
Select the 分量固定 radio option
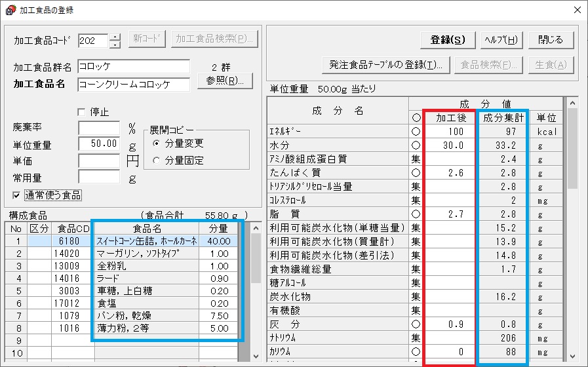click(156, 161)
